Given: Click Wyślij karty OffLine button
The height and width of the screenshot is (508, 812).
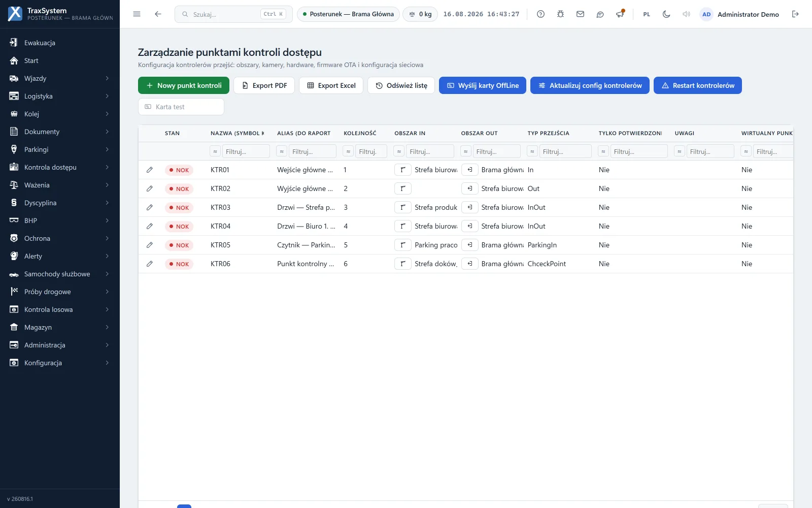Looking at the screenshot, I should pyautogui.click(x=483, y=85).
